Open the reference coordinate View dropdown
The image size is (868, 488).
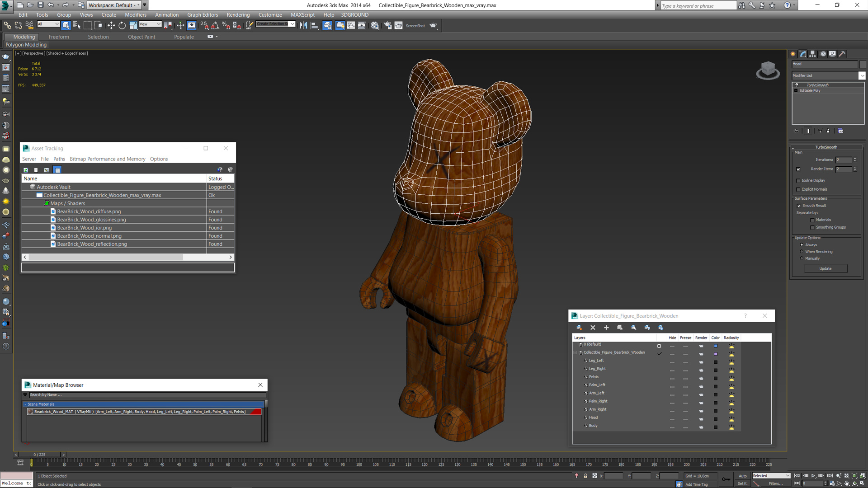coord(150,24)
